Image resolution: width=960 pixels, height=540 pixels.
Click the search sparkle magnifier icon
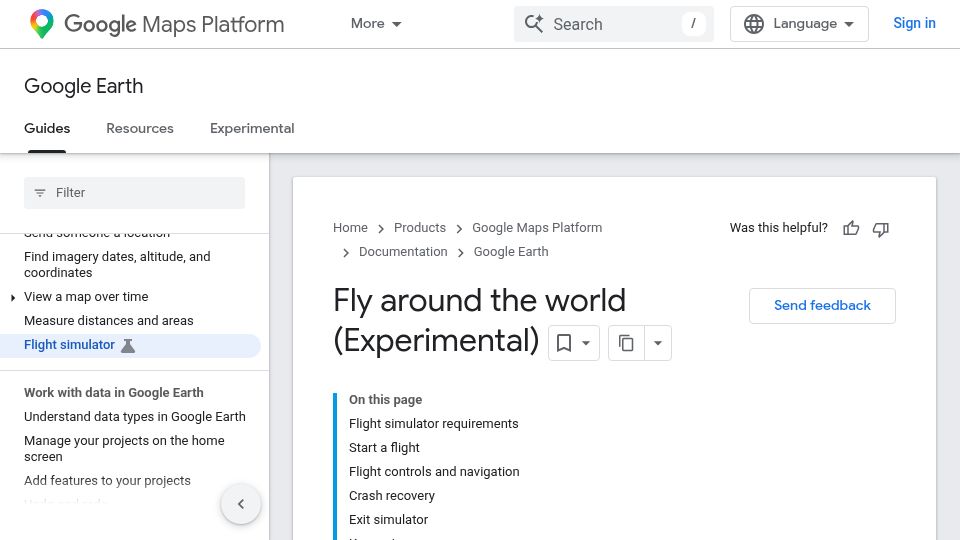click(534, 24)
